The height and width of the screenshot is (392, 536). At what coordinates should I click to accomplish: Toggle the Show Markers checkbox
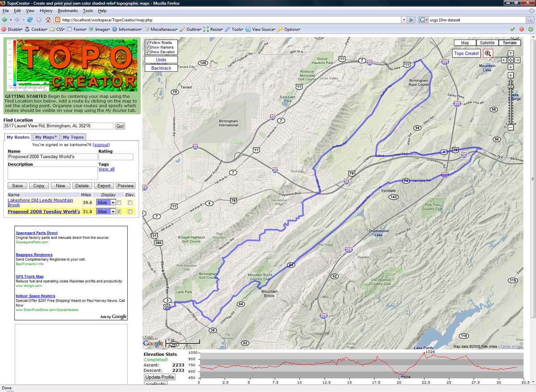point(147,47)
